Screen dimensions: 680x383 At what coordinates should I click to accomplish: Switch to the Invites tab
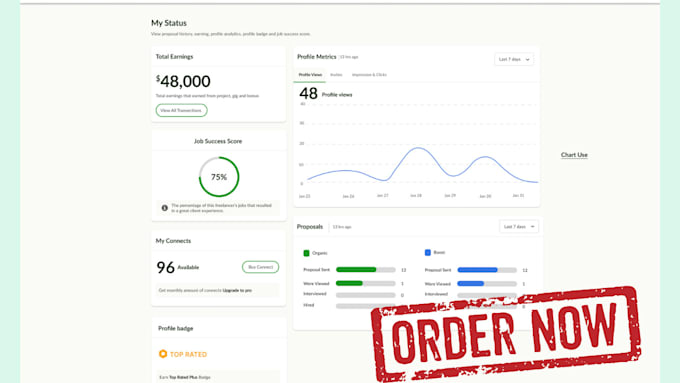click(x=336, y=75)
